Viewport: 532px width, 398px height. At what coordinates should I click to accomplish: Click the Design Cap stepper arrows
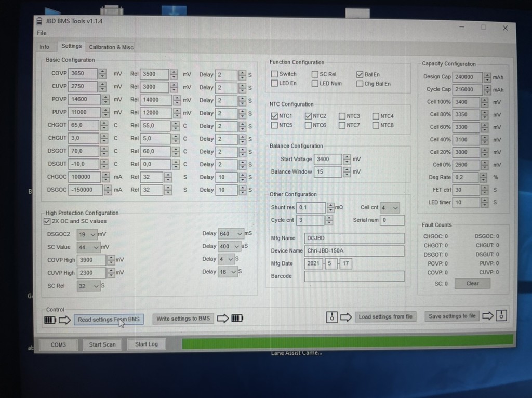pyautogui.click(x=487, y=77)
